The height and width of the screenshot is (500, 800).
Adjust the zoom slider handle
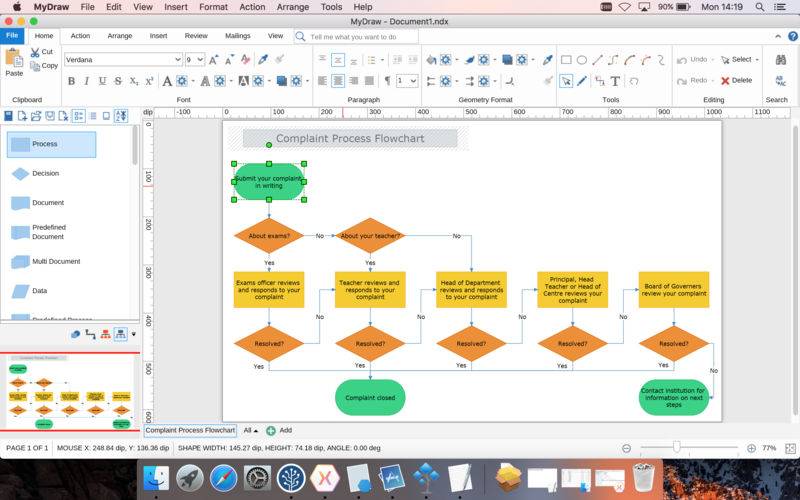pyautogui.click(x=677, y=447)
